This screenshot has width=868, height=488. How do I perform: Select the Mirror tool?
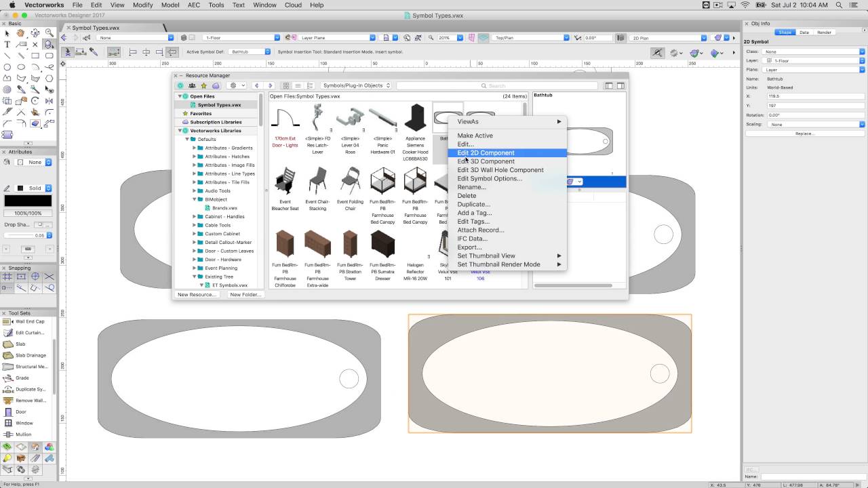pos(50,100)
